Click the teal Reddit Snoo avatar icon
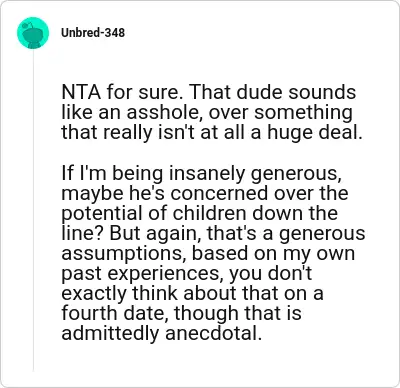Image resolution: width=400 pixels, height=388 pixels. (x=33, y=33)
